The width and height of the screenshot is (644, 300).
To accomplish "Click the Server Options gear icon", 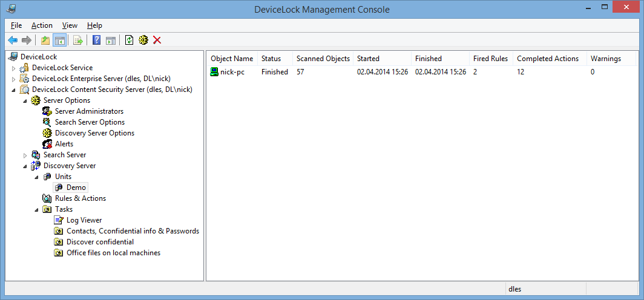I will (x=36, y=100).
